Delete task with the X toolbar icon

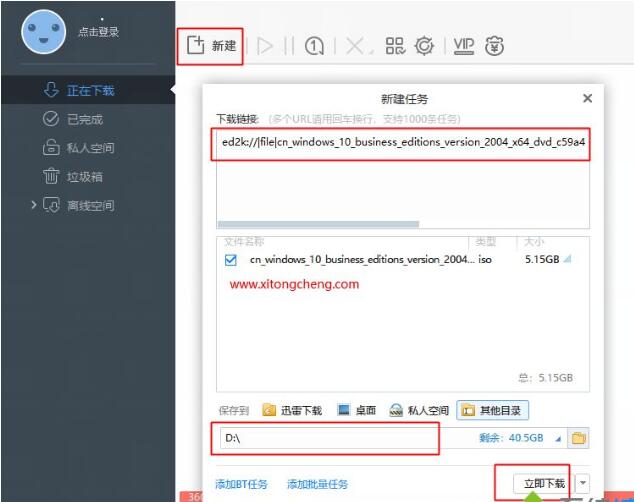[x=355, y=46]
